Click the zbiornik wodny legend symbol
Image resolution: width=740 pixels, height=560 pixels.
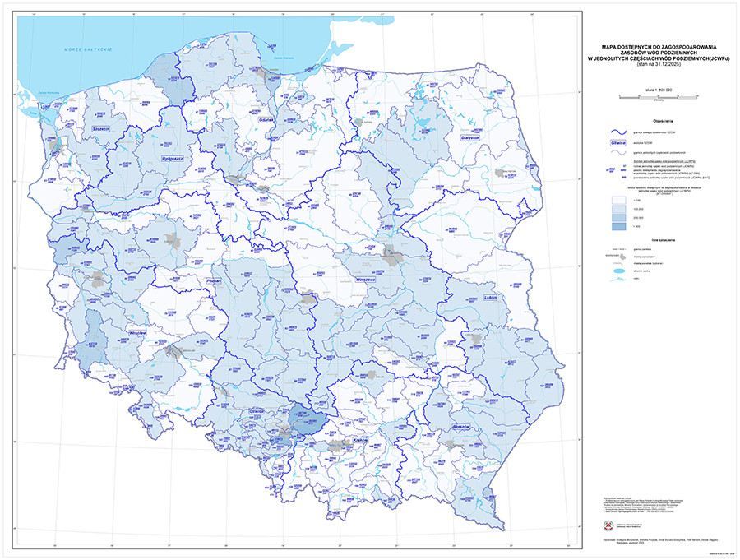pos(618,271)
